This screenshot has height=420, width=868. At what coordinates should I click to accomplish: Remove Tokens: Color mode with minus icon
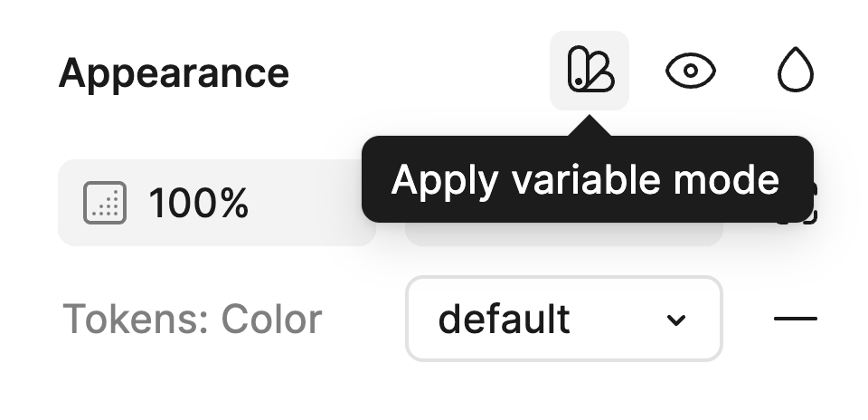[796, 319]
